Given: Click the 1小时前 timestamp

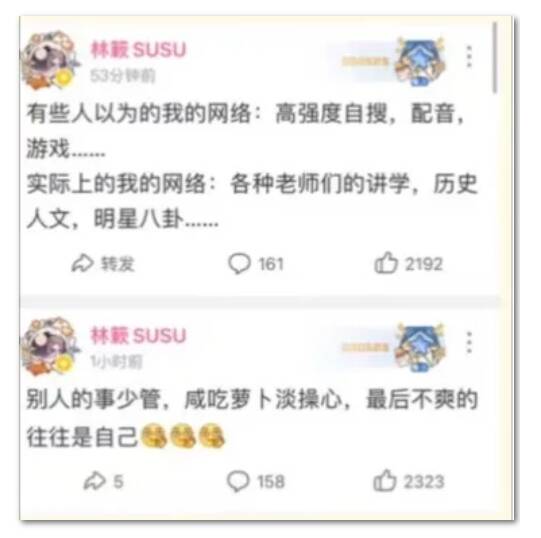Looking at the screenshot, I should pos(116,362).
